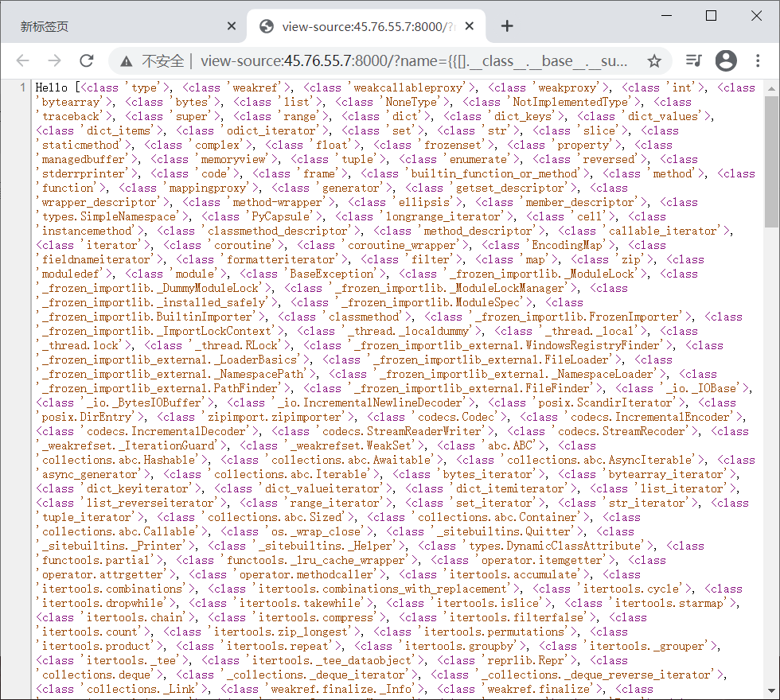Click the 'BaseException' class text
Viewport: 780px width, 700px height.
(x=332, y=274)
